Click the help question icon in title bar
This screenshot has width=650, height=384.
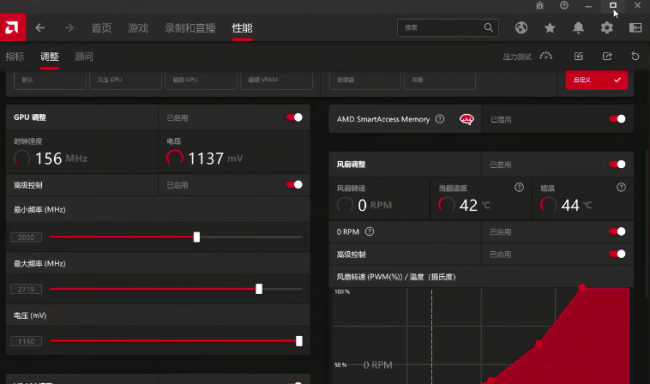564,5
